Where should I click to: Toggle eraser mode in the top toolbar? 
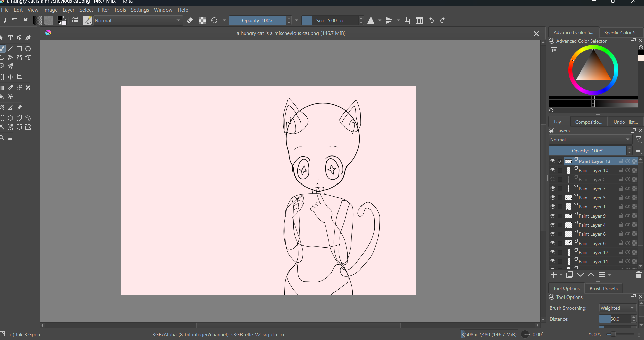[x=190, y=20]
